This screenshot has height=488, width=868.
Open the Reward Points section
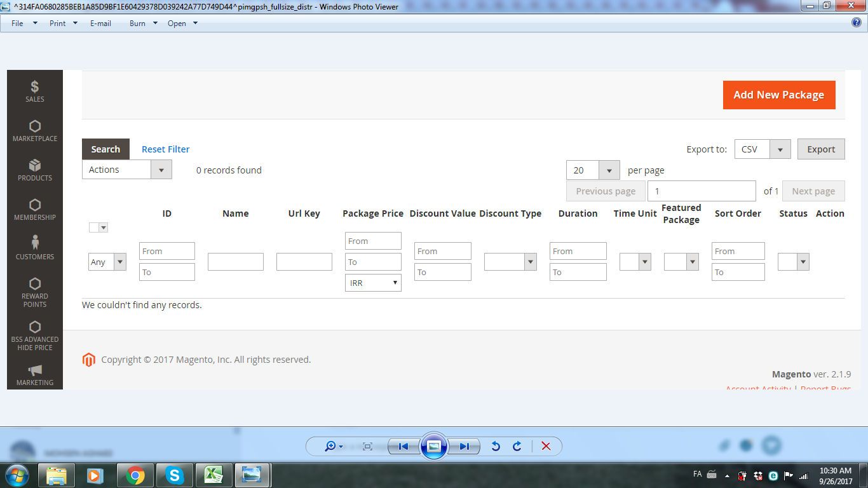click(34, 292)
